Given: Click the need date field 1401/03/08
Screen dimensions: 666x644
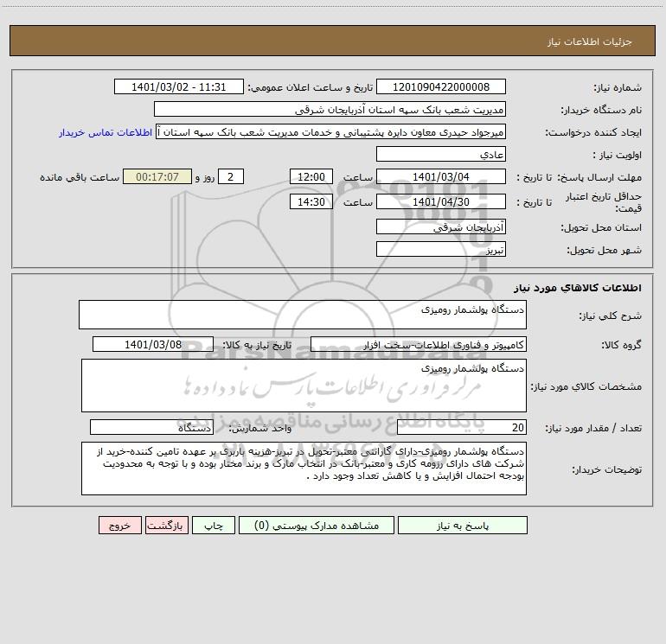Looking at the screenshot, I should tap(153, 345).
